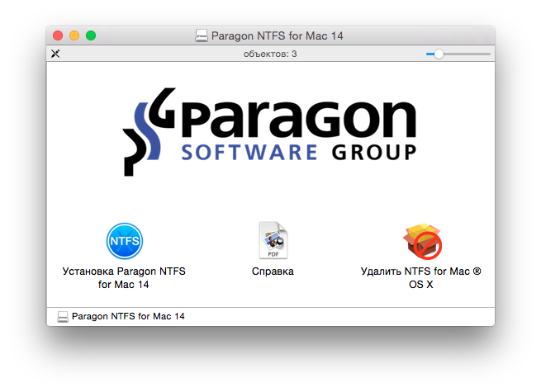
Task: Select the Удалить NTFS for Mac uninstaller icon
Action: (x=422, y=241)
